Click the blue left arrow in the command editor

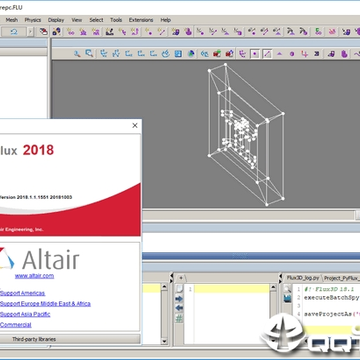coord(179,308)
